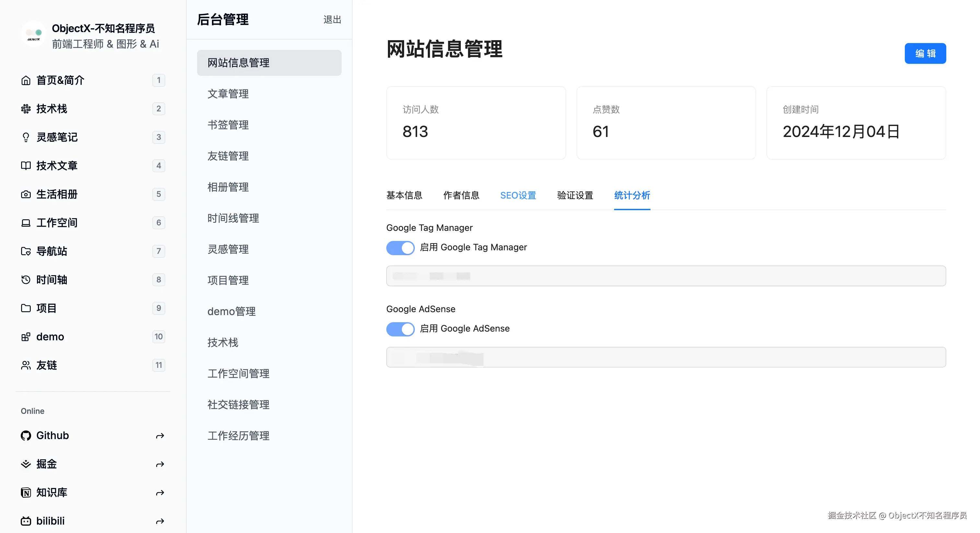This screenshot has height=533, width=980.
Task: Click the Github logo icon
Action: click(26, 435)
